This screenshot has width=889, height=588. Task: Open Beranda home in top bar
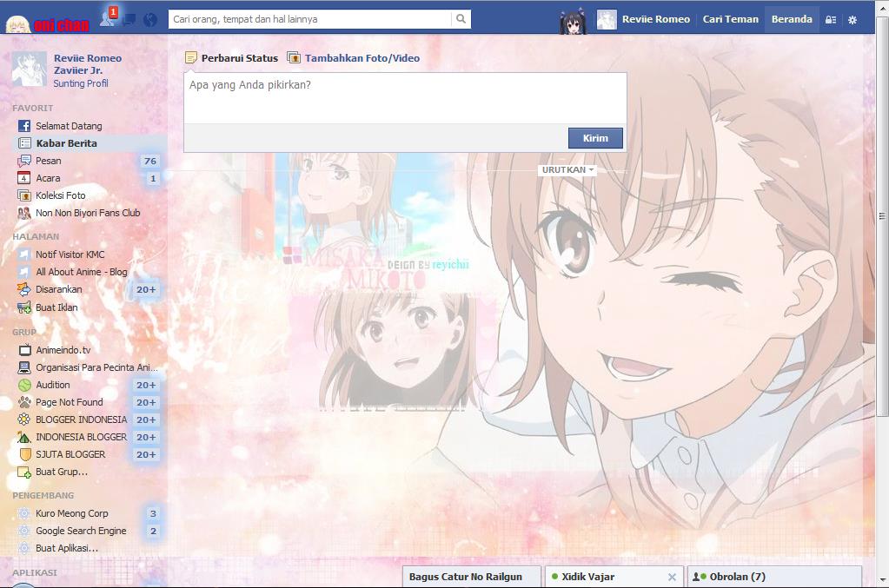pos(792,19)
